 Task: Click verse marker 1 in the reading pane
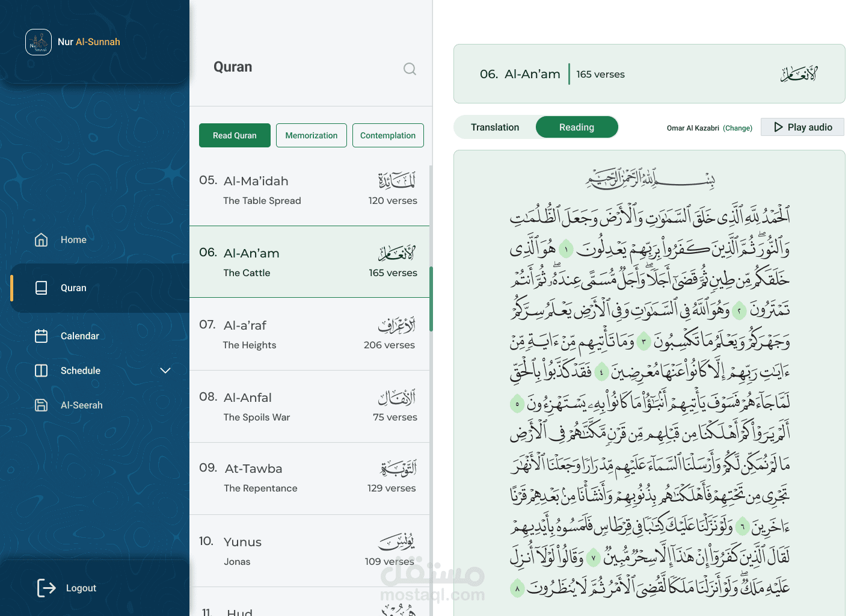566,248
